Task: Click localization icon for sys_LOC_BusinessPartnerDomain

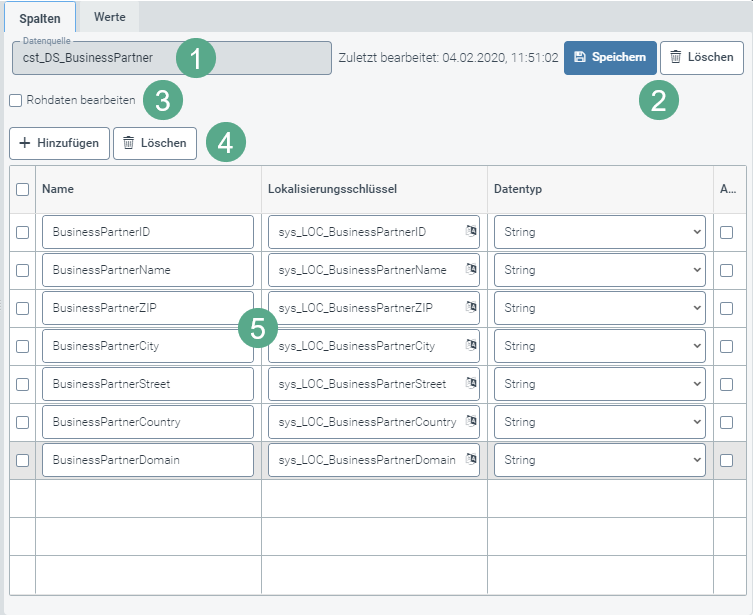Action: click(x=471, y=459)
